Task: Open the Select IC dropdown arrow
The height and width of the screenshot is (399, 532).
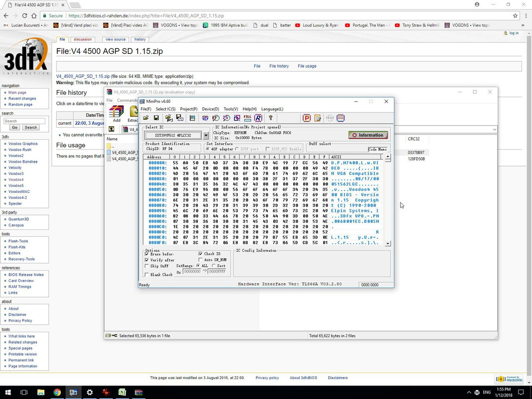Action: click(205, 135)
